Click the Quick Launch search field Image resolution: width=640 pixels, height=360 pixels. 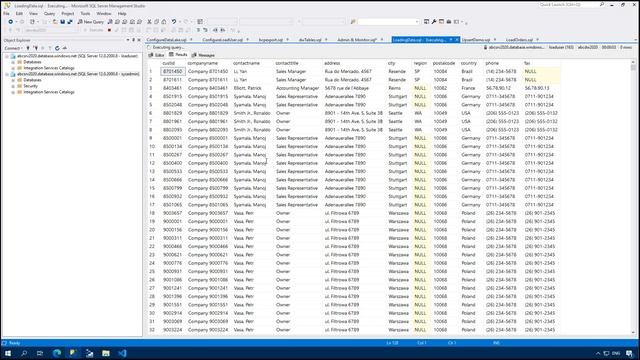pyautogui.click(x=569, y=4)
